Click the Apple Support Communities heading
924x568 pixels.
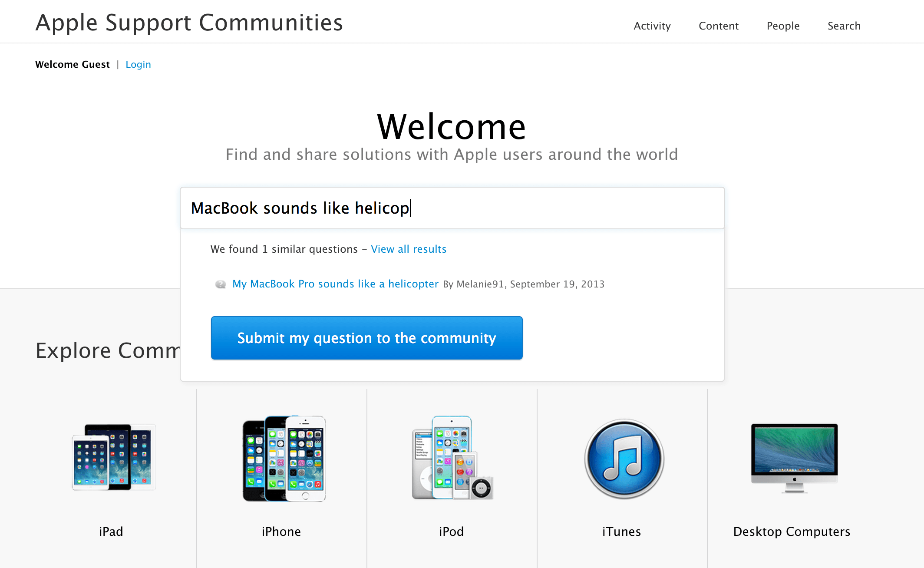(189, 23)
